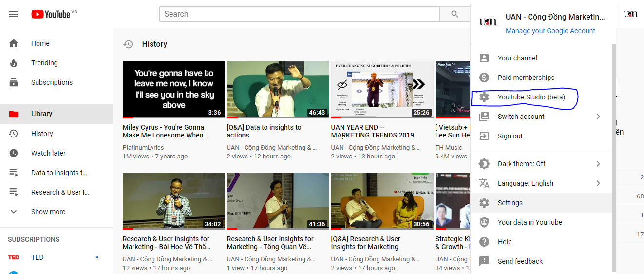Open Your channel from account menu
Image resolution: width=644 pixels, height=274 pixels.
click(541, 58)
